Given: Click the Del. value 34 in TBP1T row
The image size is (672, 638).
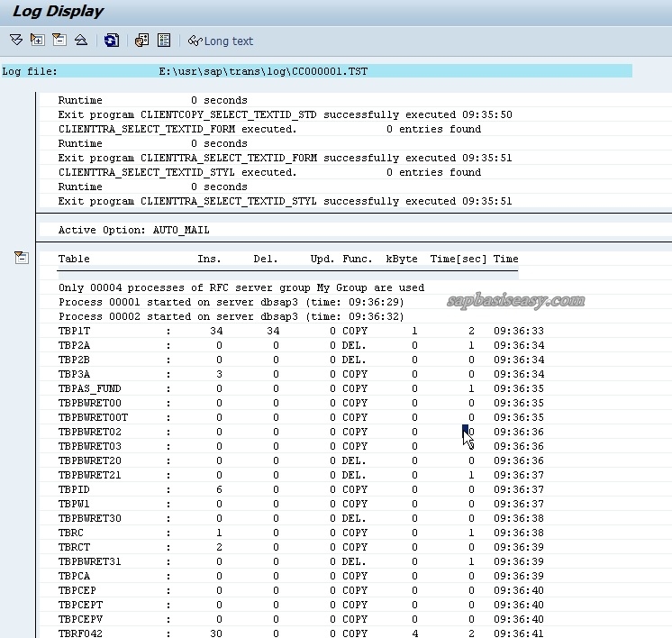Looking at the screenshot, I should tap(273, 331).
